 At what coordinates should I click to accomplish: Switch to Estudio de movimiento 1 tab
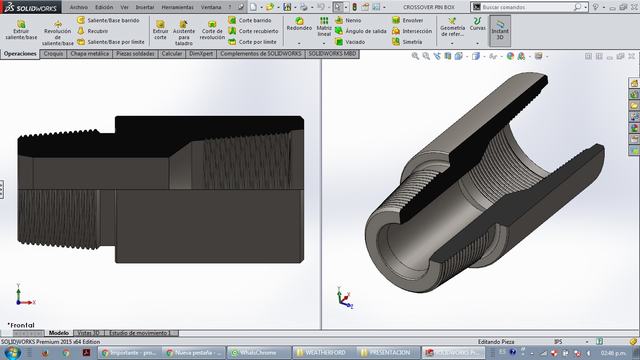pos(142,333)
